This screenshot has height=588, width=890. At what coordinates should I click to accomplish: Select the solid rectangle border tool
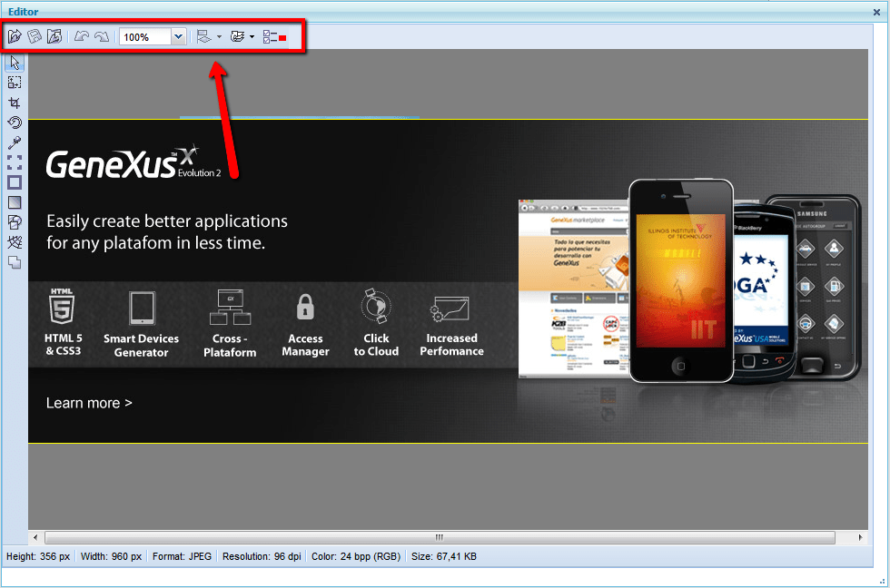click(x=15, y=182)
